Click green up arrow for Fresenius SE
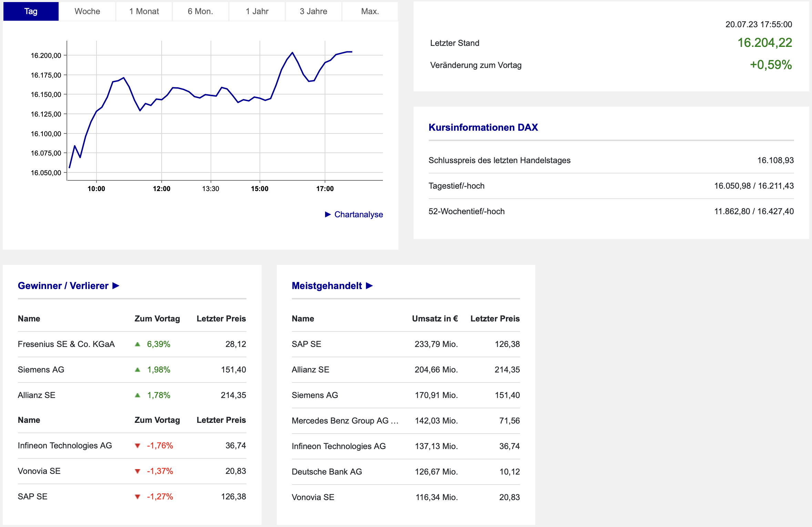This screenshot has width=812, height=527. (138, 344)
